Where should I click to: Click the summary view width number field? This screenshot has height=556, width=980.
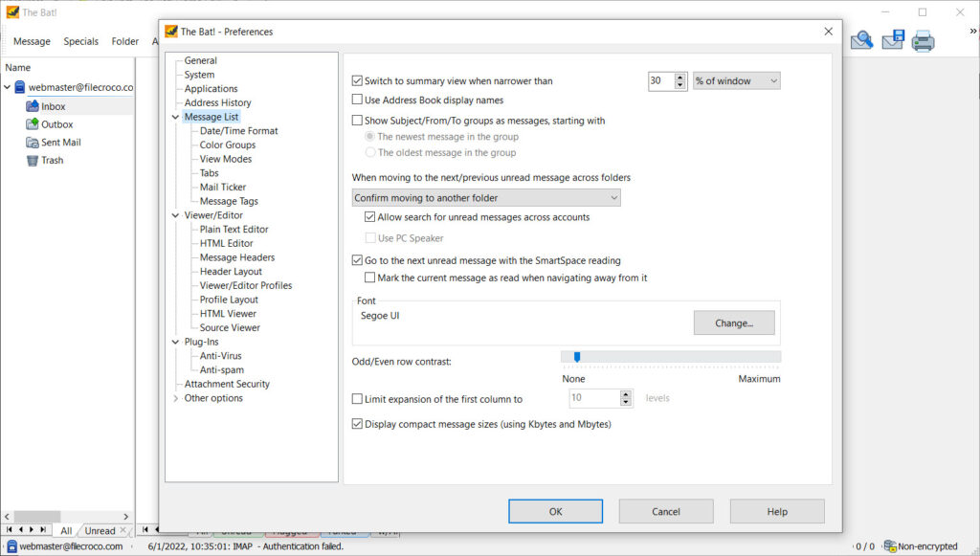pos(660,80)
